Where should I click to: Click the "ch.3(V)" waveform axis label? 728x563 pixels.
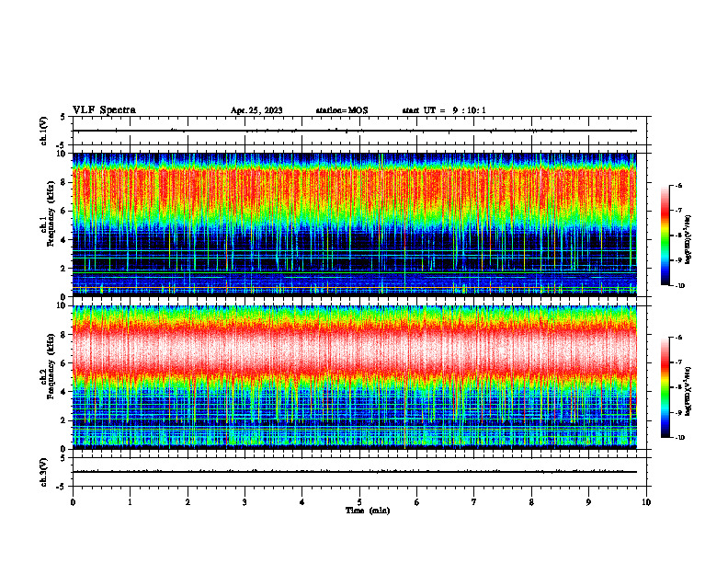pos(44,473)
